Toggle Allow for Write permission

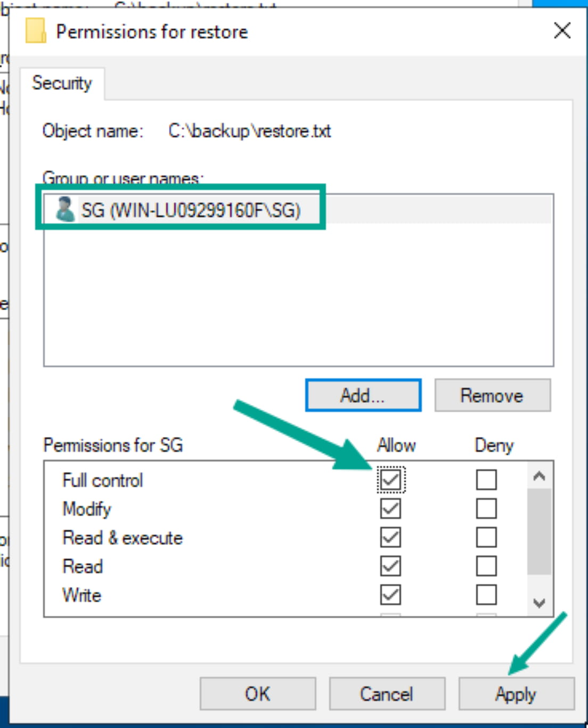(391, 595)
